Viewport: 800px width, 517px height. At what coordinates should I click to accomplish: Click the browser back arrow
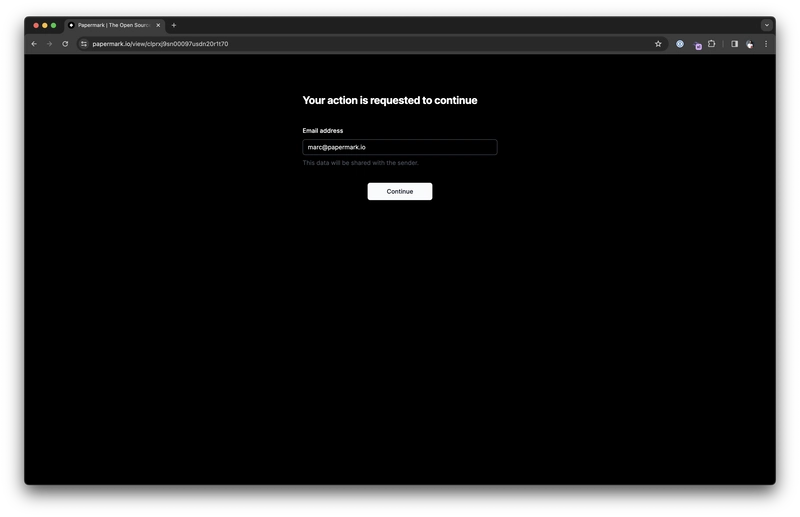[x=34, y=44]
